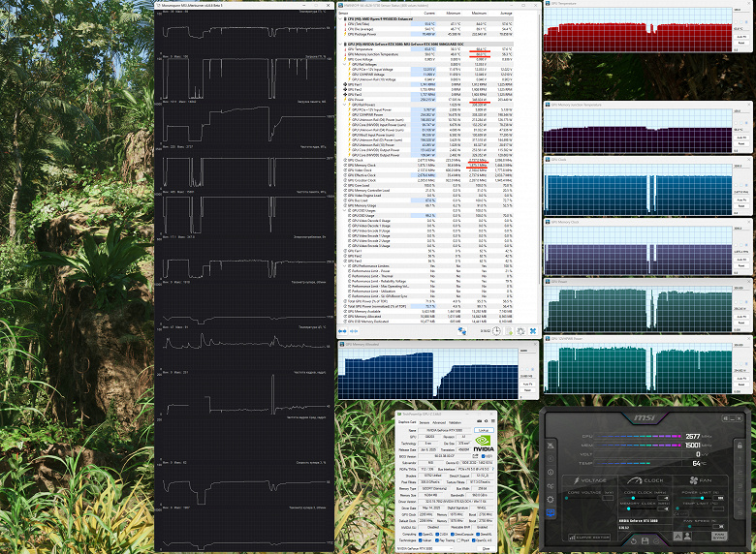The width and height of the screenshot is (756, 554).
Task: Toggle the PhysX checkbox in GPU-Z
Action: tap(458, 540)
